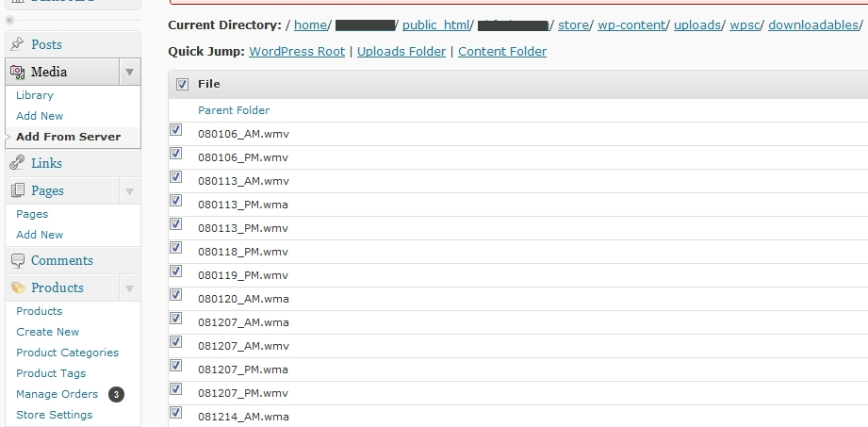This screenshot has height=427, width=868.
Task: Open Product Tags
Action: point(51,373)
